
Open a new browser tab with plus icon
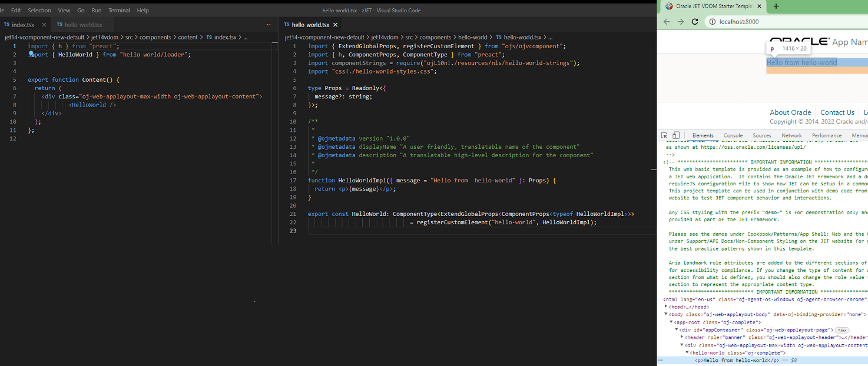point(776,6)
